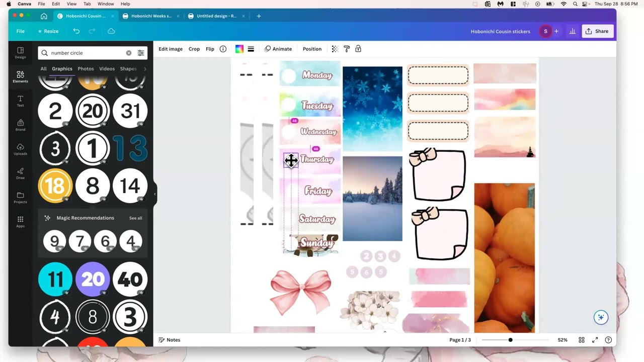
Task: Click the Flip button
Action: 210,49
